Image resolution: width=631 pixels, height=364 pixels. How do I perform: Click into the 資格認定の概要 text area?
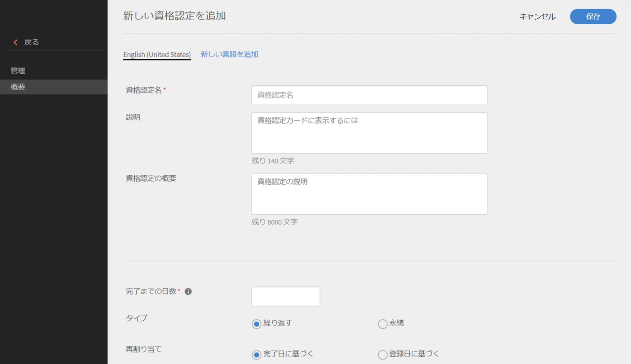coord(369,194)
